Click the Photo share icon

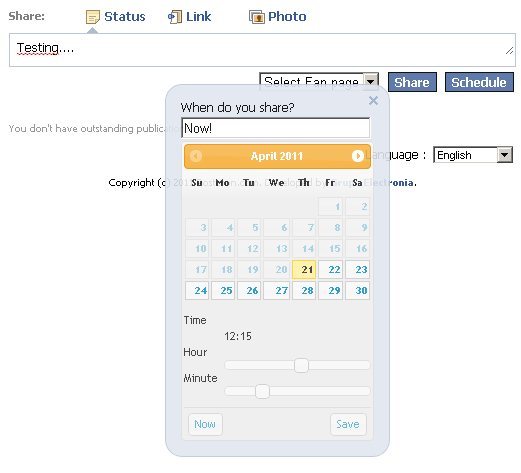tap(257, 17)
